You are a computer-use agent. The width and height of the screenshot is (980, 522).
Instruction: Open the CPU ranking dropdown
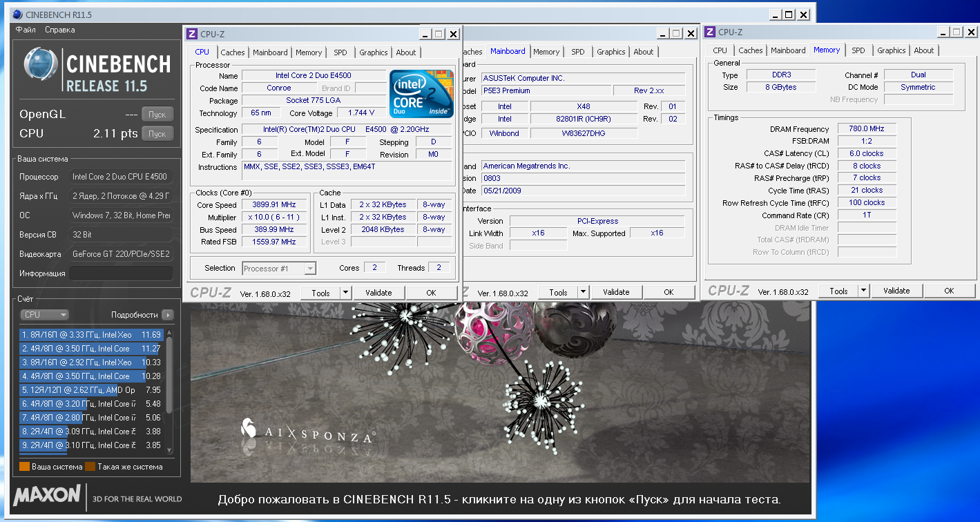[45, 315]
